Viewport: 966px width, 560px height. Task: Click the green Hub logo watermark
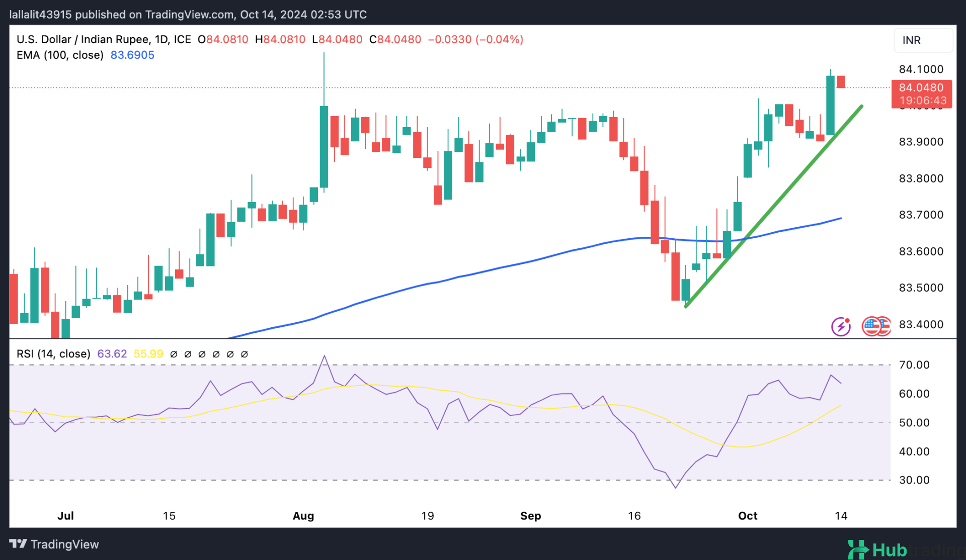[877, 550]
